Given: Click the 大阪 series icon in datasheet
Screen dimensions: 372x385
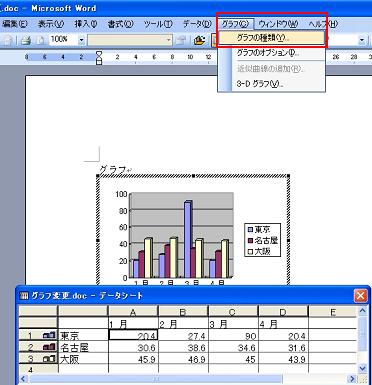Looking at the screenshot, I should tap(49, 359).
